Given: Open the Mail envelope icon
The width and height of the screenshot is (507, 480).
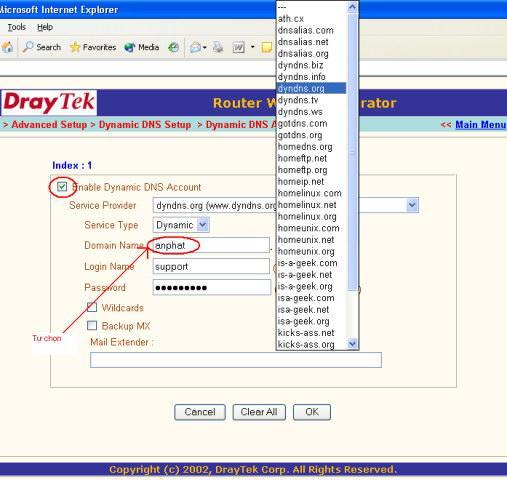Looking at the screenshot, I should tap(195, 48).
